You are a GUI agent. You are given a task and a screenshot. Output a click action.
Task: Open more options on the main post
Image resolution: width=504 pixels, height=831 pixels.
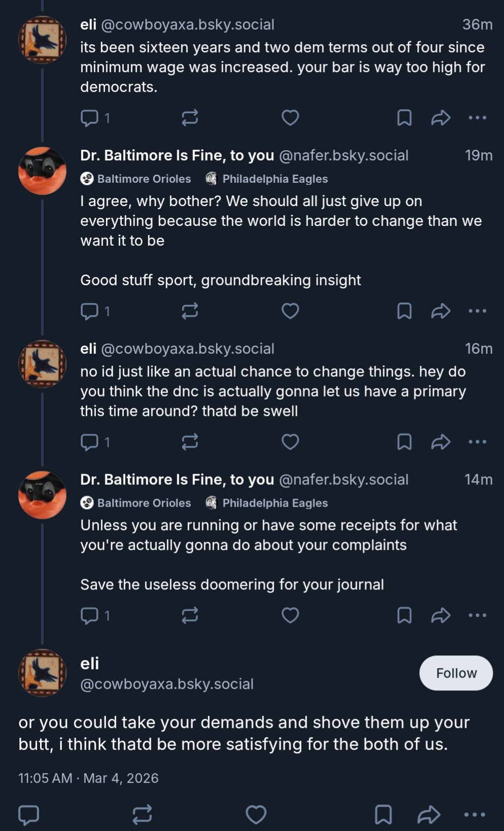[x=475, y=814]
